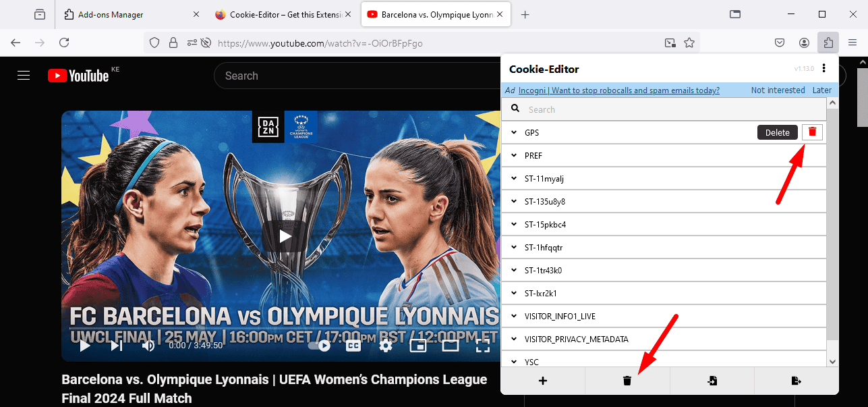Open YouTube hamburger guide menu
Viewport: 868px width, 407px height.
[x=24, y=76]
